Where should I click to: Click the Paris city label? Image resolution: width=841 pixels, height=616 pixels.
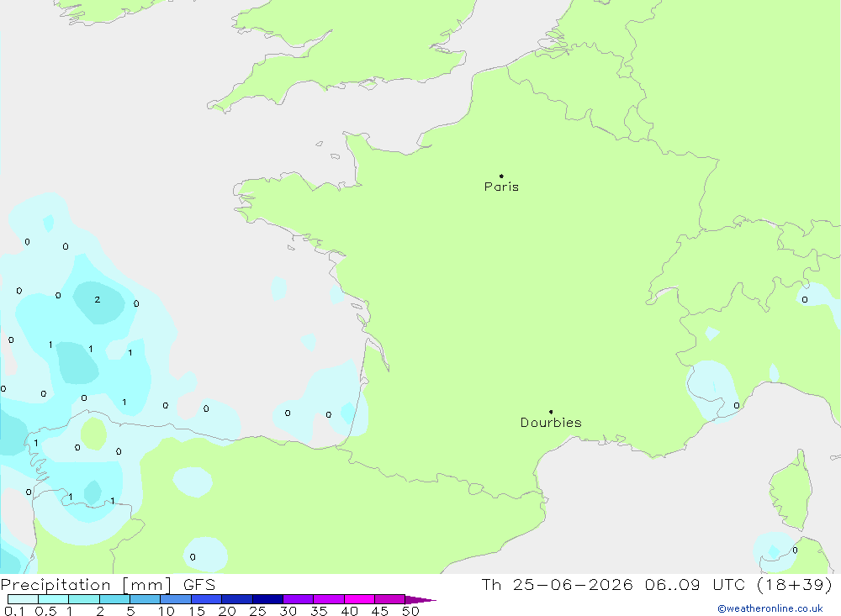(501, 187)
